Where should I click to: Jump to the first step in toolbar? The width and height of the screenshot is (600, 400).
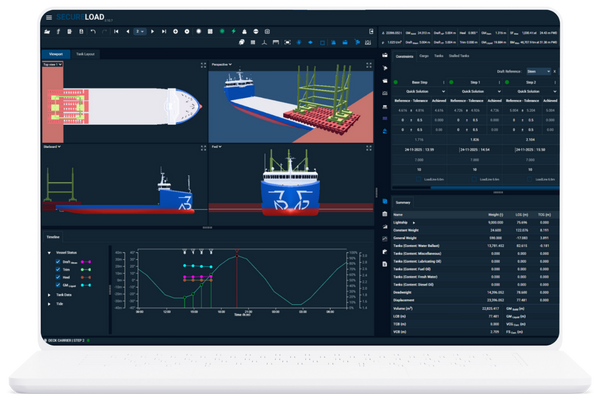115,32
